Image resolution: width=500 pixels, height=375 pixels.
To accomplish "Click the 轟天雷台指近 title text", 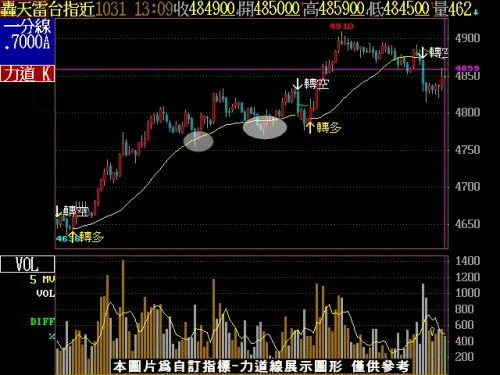I will click(x=48, y=9).
